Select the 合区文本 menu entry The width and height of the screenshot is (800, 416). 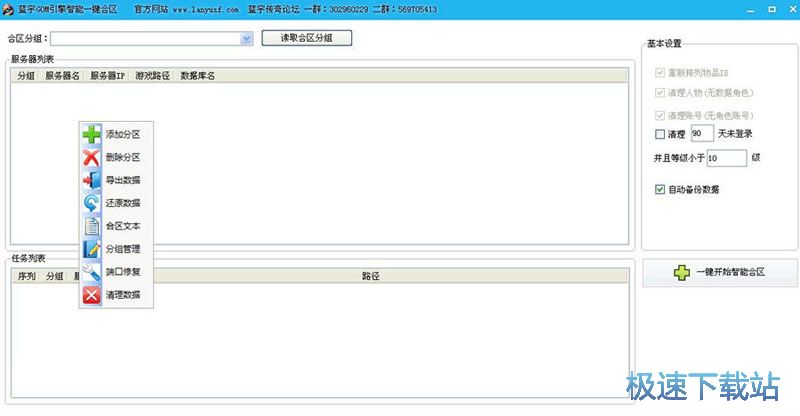[x=122, y=226]
